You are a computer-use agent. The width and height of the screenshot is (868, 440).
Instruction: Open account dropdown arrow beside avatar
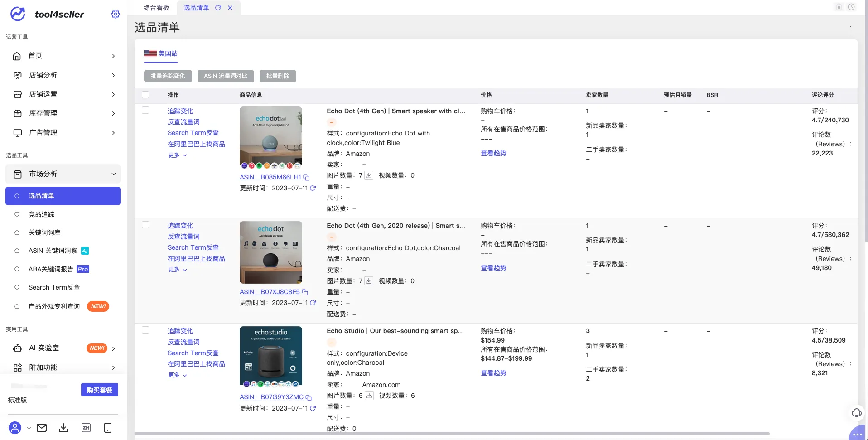(x=29, y=428)
